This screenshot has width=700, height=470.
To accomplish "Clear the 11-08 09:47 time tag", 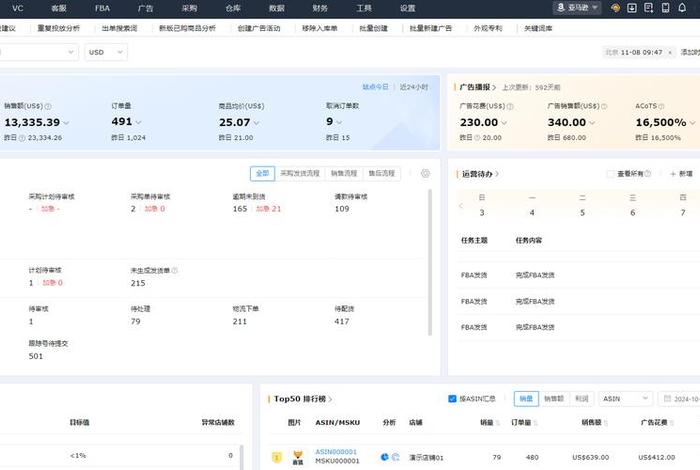I will coord(670,53).
